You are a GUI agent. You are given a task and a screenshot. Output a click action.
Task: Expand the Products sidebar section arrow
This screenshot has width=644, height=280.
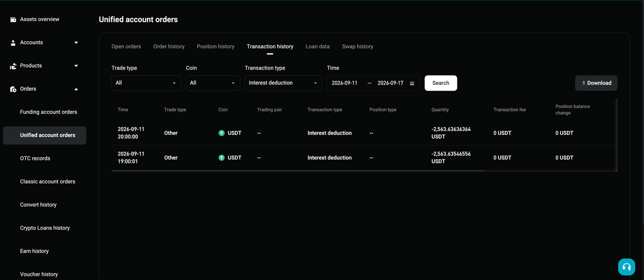coord(76,66)
